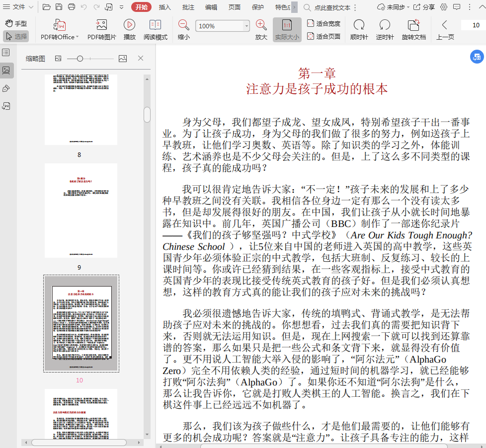Activate the 手型 hand tool
The height and width of the screenshot is (448, 486).
coord(15,23)
